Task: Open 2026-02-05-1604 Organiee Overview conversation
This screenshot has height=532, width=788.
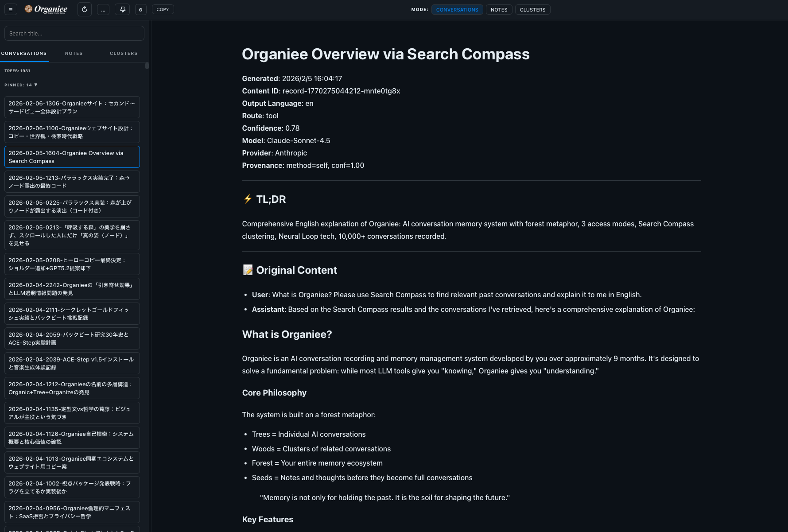Action: coord(72,157)
